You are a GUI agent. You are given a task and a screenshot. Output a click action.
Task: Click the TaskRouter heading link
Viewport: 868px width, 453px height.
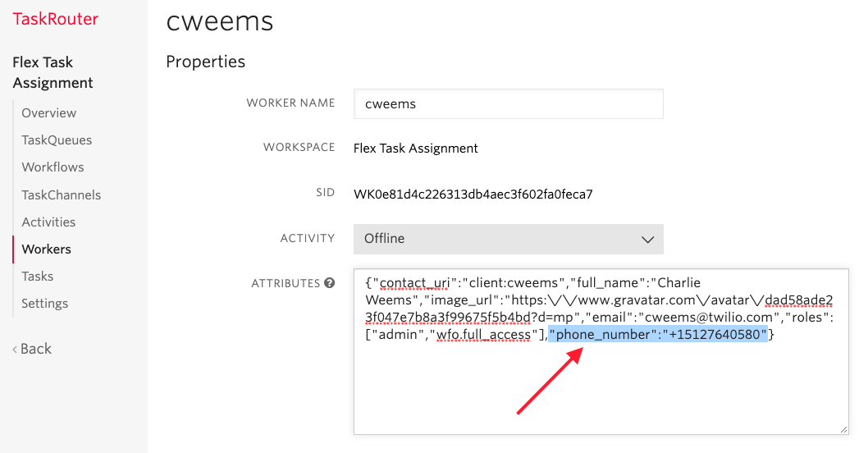[x=55, y=19]
